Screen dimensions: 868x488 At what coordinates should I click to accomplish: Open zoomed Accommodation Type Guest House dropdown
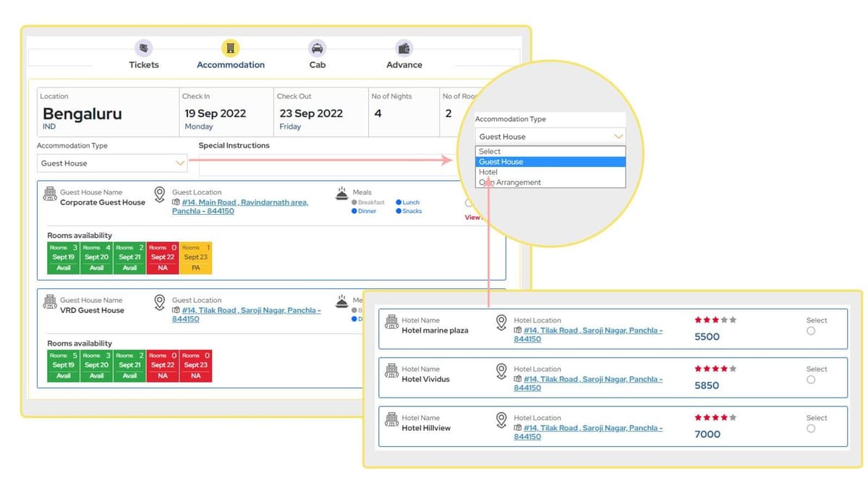pos(550,137)
